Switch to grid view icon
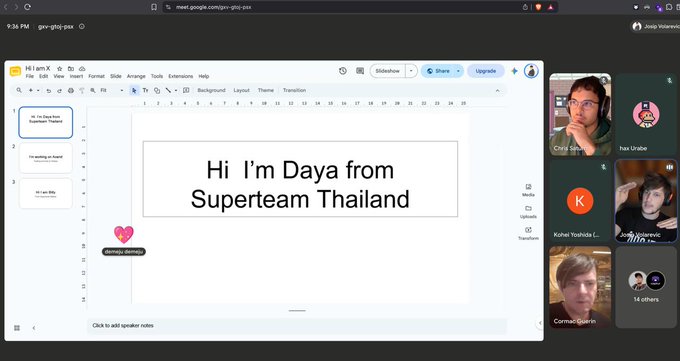This screenshot has height=361, width=680. (x=17, y=328)
